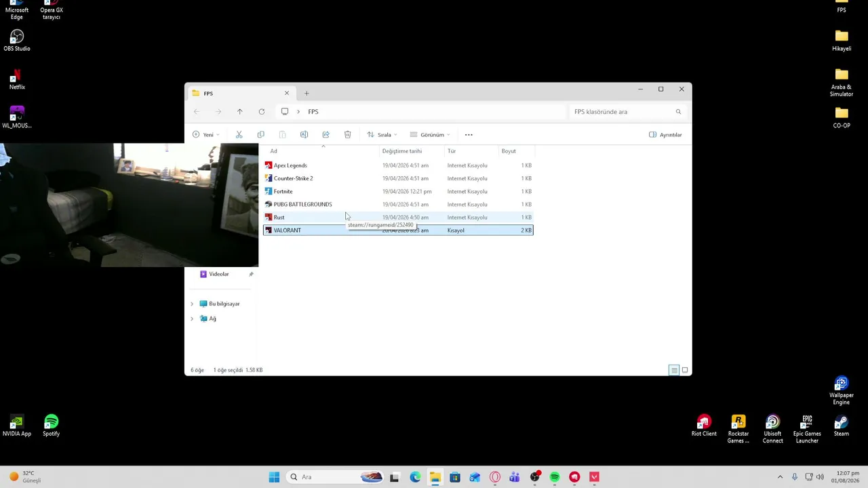Select the Spotify shortcut on the desktop
The image size is (868, 488).
click(x=52, y=426)
